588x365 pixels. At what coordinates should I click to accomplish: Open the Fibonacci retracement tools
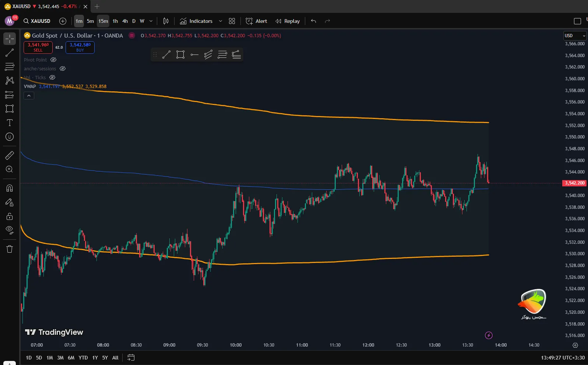tap(10, 67)
